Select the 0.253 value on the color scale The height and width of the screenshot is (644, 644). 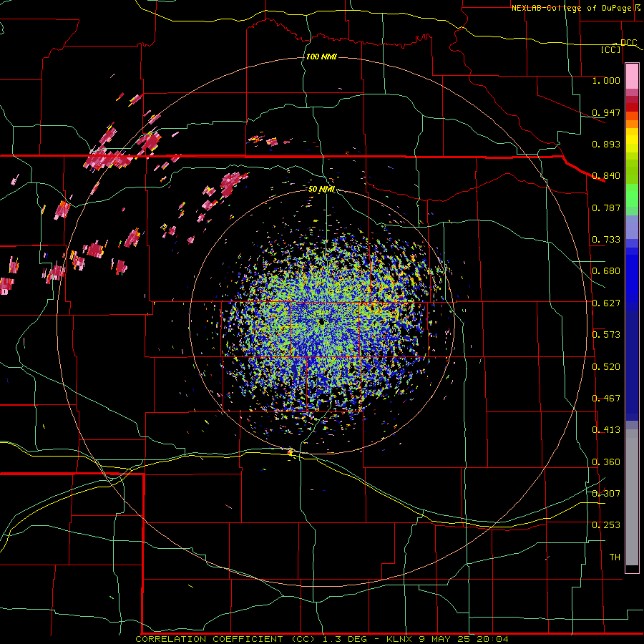606,525
